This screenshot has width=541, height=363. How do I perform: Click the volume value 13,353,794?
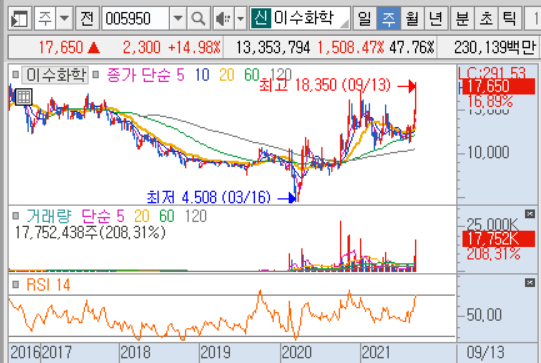[x=273, y=47]
